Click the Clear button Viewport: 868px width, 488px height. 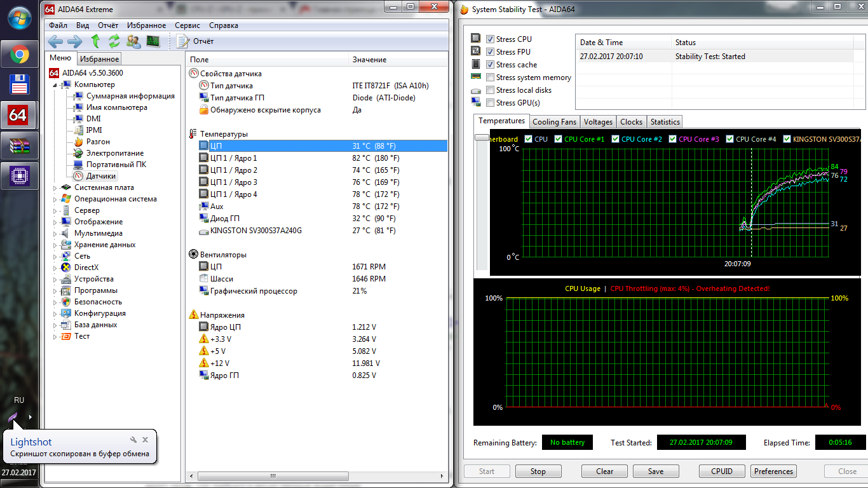click(605, 471)
